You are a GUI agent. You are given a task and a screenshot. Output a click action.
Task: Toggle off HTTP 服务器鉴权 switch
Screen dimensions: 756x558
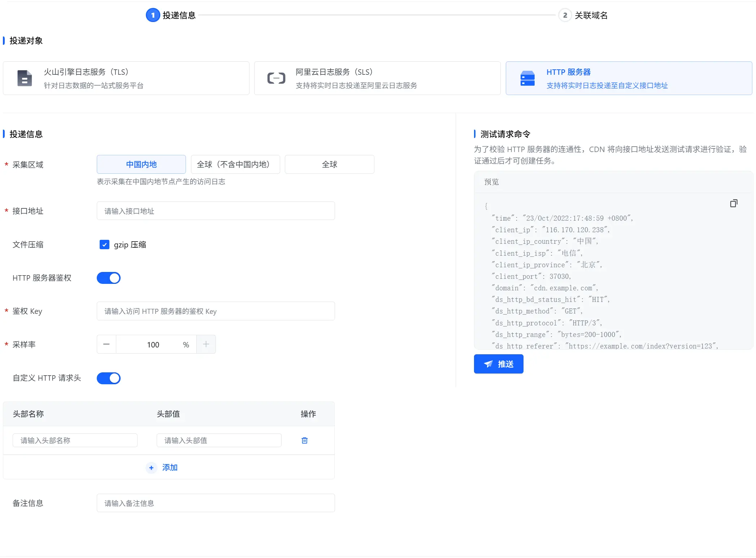[x=109, y=278]
